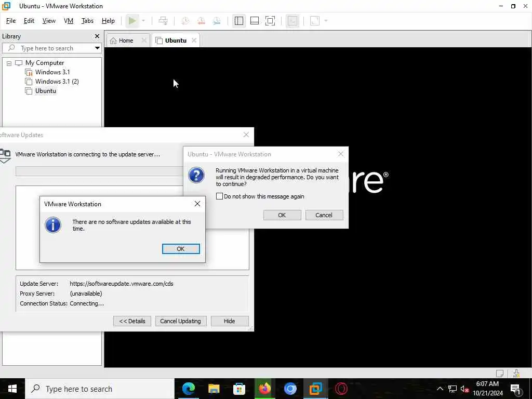Viewport: 532px width, 399px height.
Task: Close the no software updates message box
Action: [197, 204]
